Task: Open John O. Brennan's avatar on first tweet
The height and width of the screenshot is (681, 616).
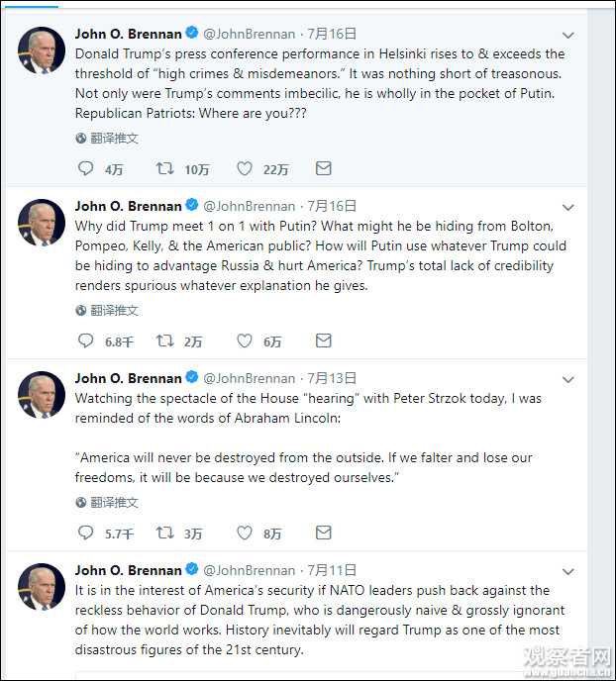Action: [x=43, y=49]
